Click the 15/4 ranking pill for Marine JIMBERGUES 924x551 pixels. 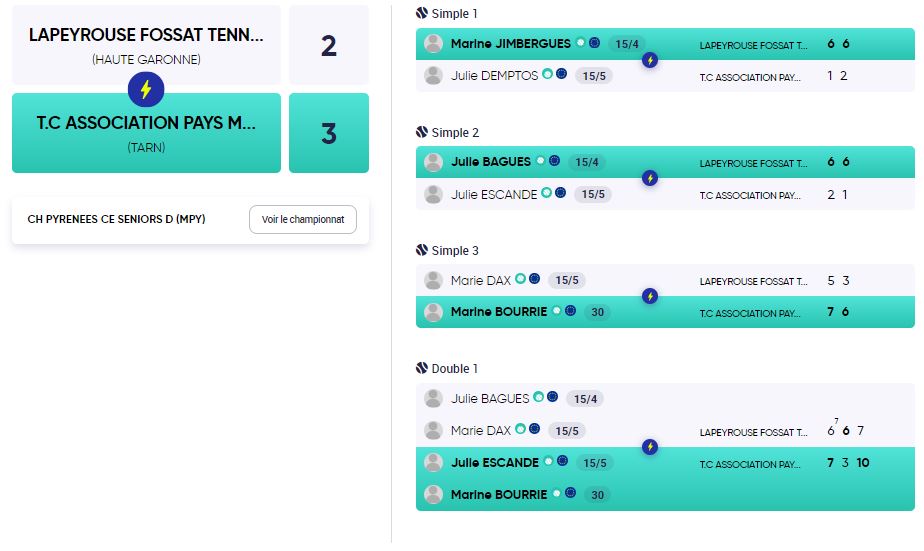pyautogui.click(x=627, y=44)
